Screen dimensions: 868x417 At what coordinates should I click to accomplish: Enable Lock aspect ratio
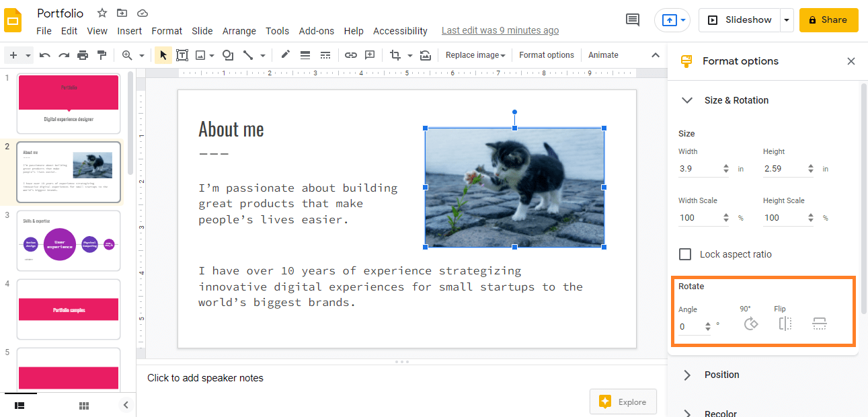tap(685, 254)
